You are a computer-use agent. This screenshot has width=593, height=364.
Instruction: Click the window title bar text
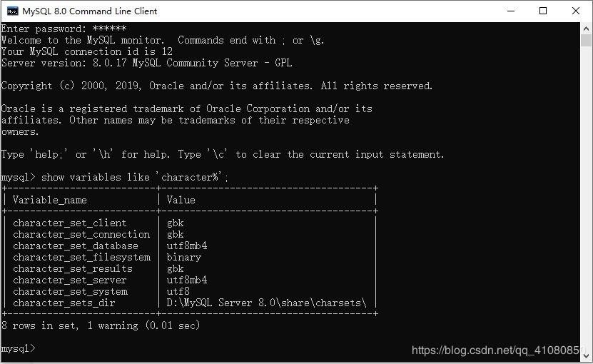pyautogui.click(x=90, y=11)
